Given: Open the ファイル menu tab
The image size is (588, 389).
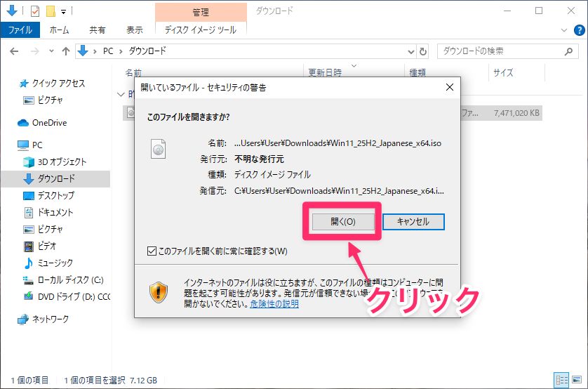Looking at the screenshot, I should (20, 30).
